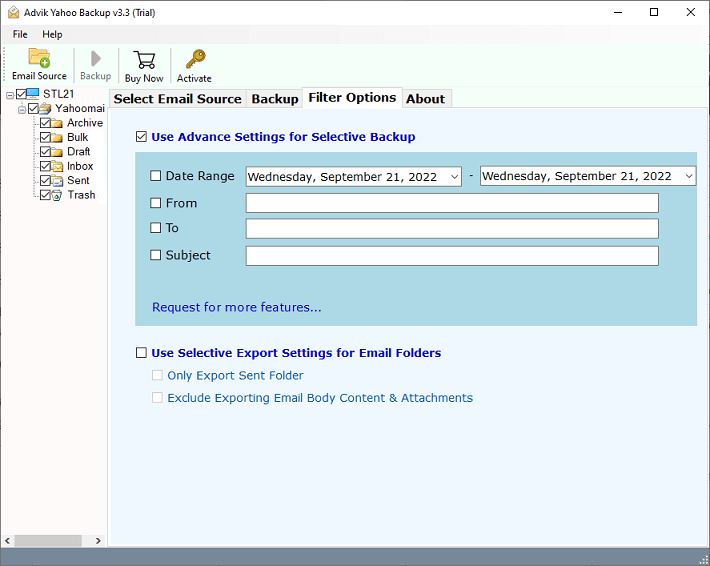Viewport: 710px width, 566px height.
Task: Select the STL21 computer icon in tree
Action: click(33, 94)
